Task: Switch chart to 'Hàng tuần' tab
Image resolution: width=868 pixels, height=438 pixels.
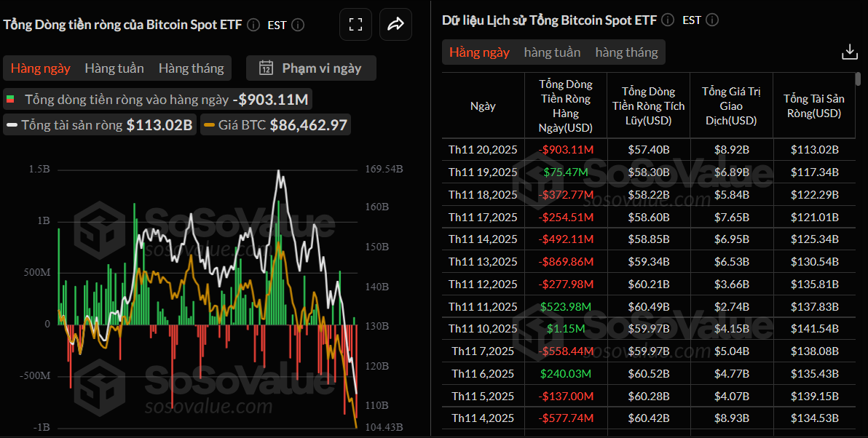Action: (x=114, y=68)
